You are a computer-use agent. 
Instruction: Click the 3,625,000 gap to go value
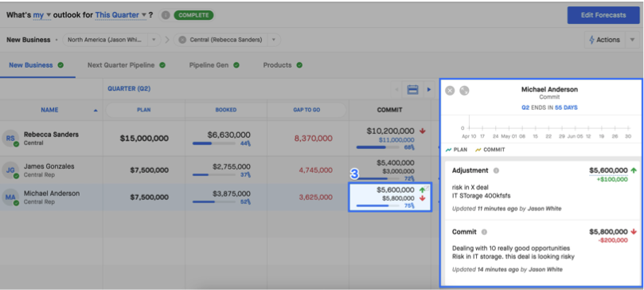[315, 197]
